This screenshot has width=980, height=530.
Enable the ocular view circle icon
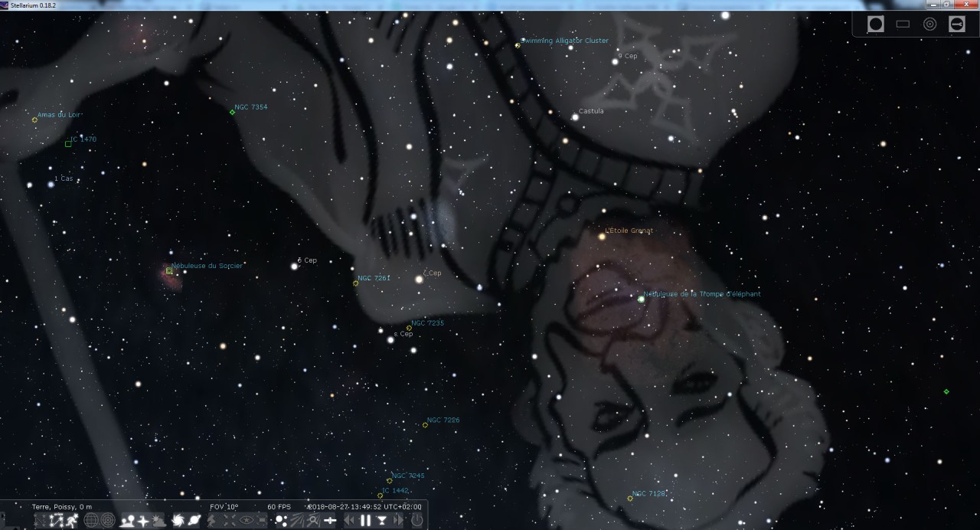(x=875, y=25)
